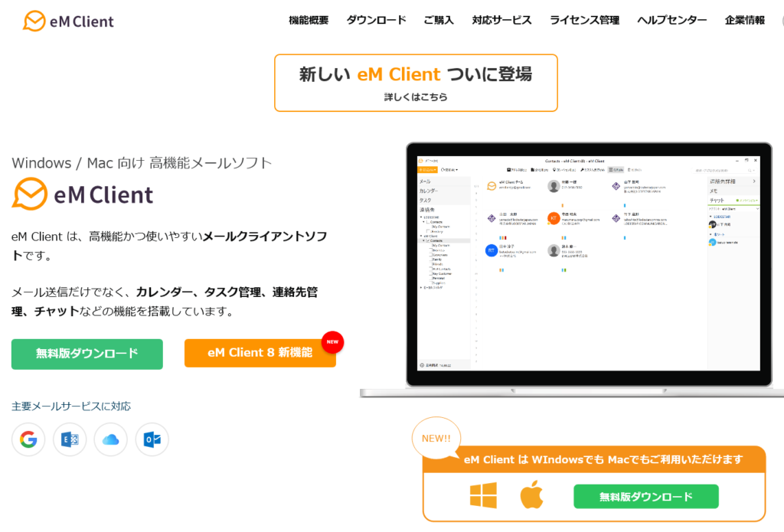Select the Microsoft Exchange service icon
Image resolution: width=784 pixels, height=532 pixels.
coord(69,439)
